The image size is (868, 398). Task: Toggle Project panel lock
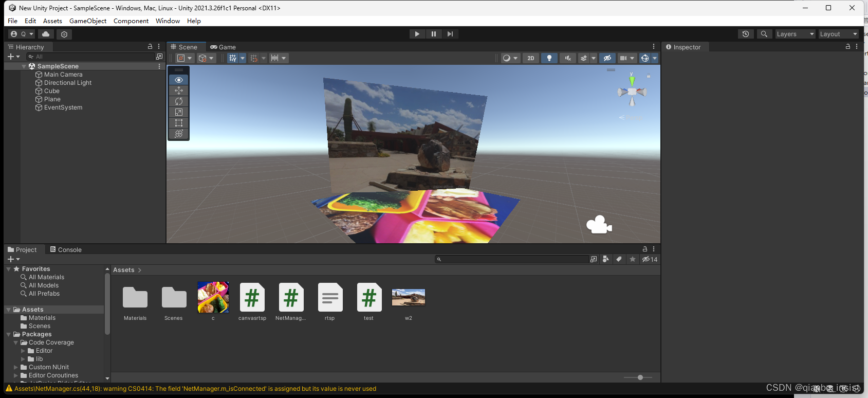[645, 249]
